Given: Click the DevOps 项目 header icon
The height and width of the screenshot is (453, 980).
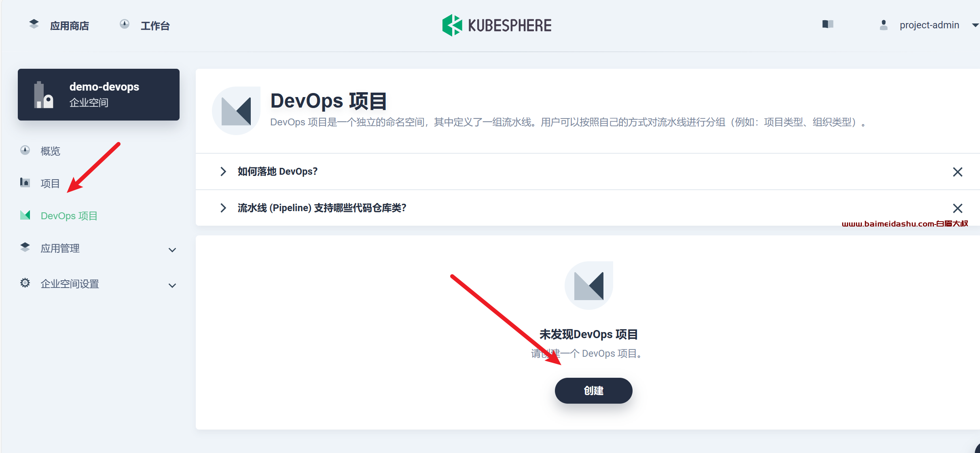Looking at the screenshot, I should click(236, 111).
